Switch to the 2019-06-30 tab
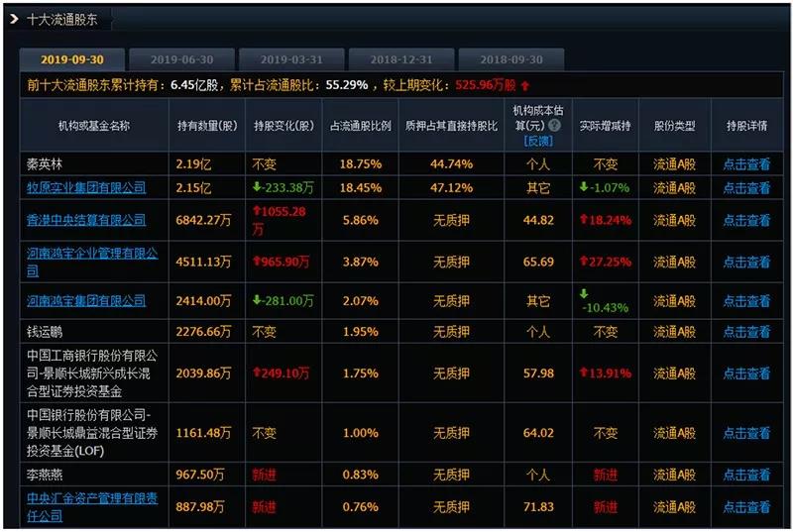Image resolution: width=793 pixels, height=532 pixels. pos(181,59)
